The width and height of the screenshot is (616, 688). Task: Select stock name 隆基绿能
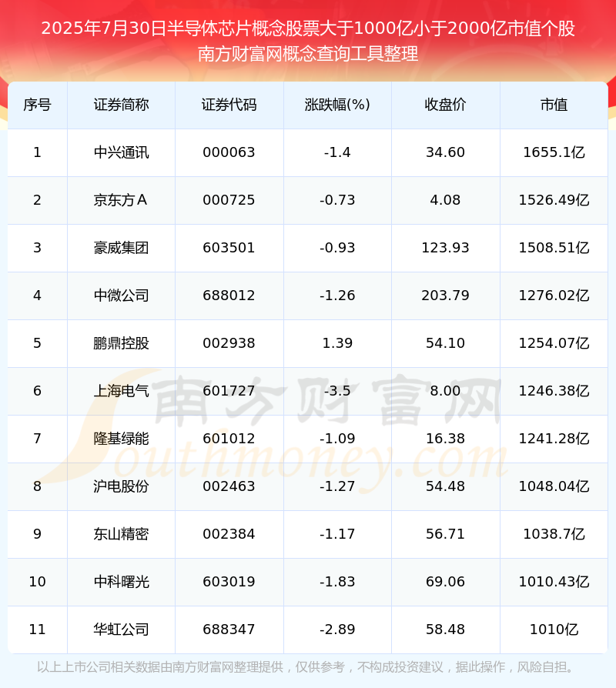click(121, 439)
